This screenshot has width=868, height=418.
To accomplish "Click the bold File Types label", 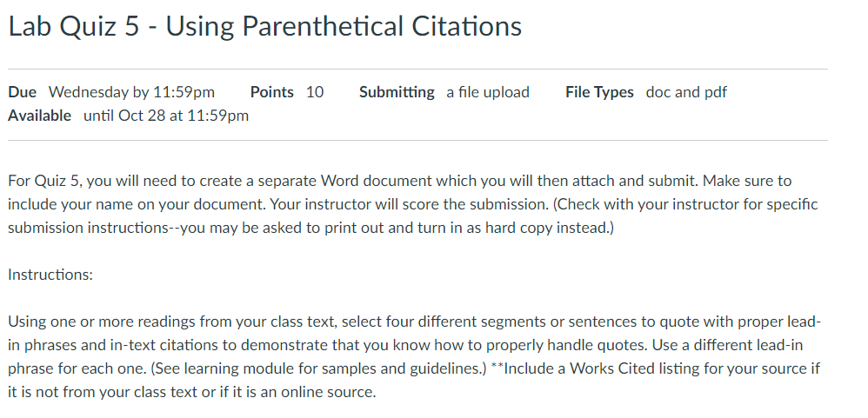I will point(599,92).
